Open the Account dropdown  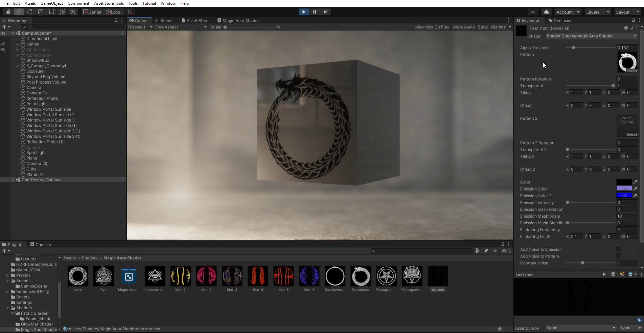click(x=568, y=12)
